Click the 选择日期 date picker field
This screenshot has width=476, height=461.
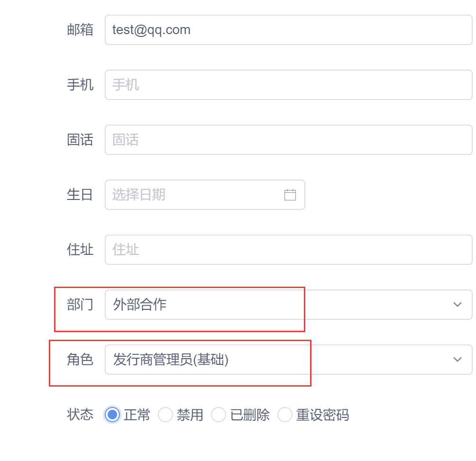(x=205, y=195)
